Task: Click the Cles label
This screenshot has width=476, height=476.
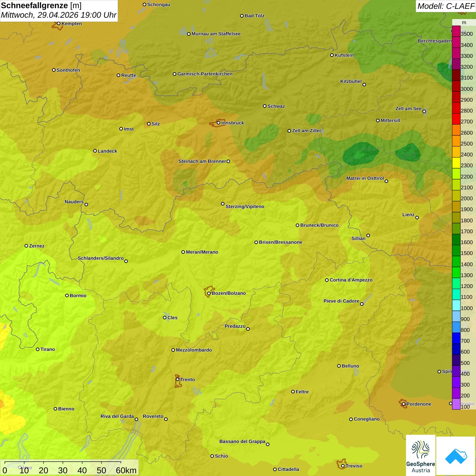Action: [172, 318]
